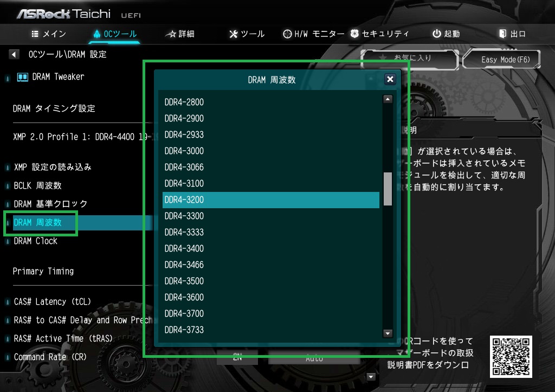This screenshot has width=555, height=392.
Task: Click the セキュリティ shield icon
Action: coord(354,34)
